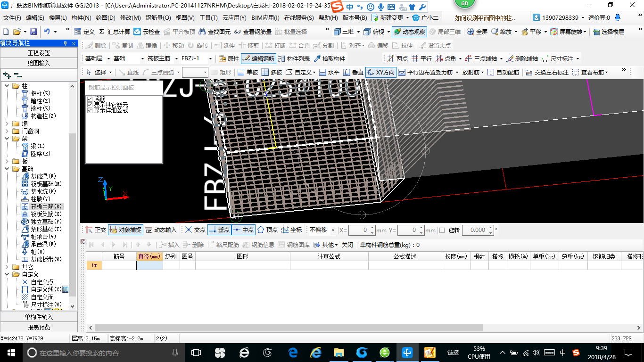Click the save file toolbar icon

tap(33, 32)
